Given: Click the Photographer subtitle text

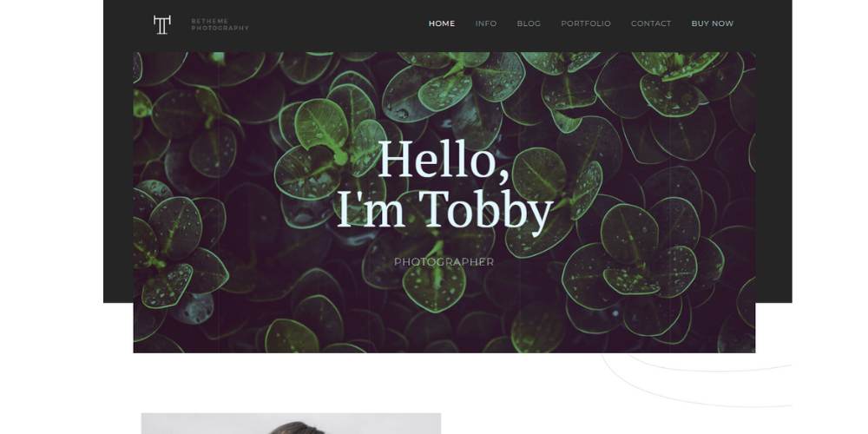Looking at the screenshot, I should pyautogui.click(x=444, y=262).
